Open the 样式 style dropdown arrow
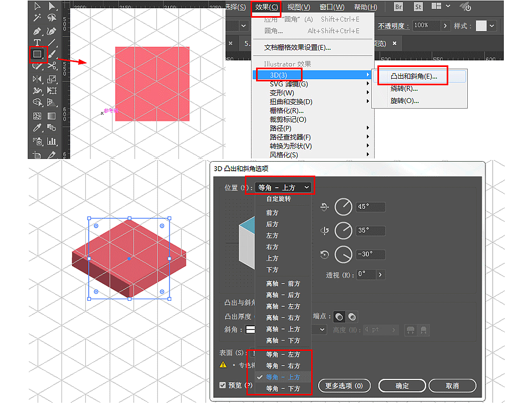 click(x=492, y=26)
